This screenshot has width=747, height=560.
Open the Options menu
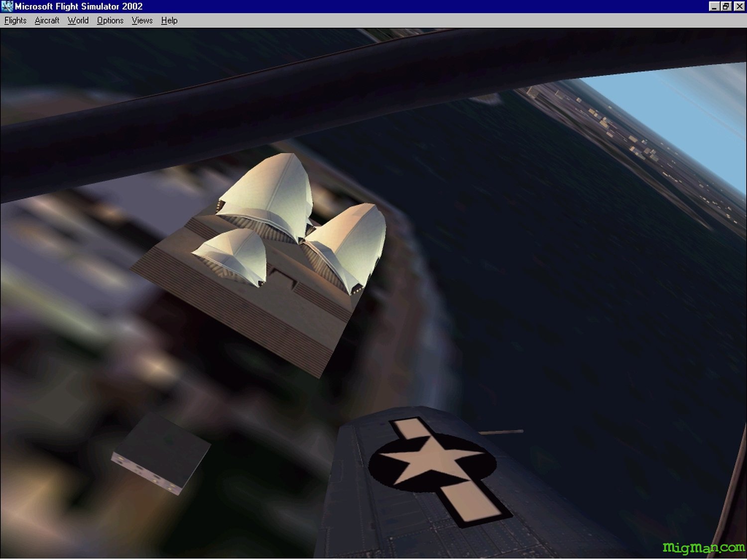pyautogui.click(x=110, y=20)
